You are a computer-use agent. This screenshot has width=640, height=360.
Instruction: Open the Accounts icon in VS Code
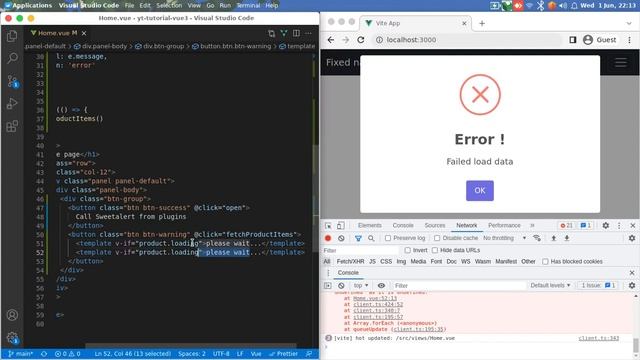[12, 315]
